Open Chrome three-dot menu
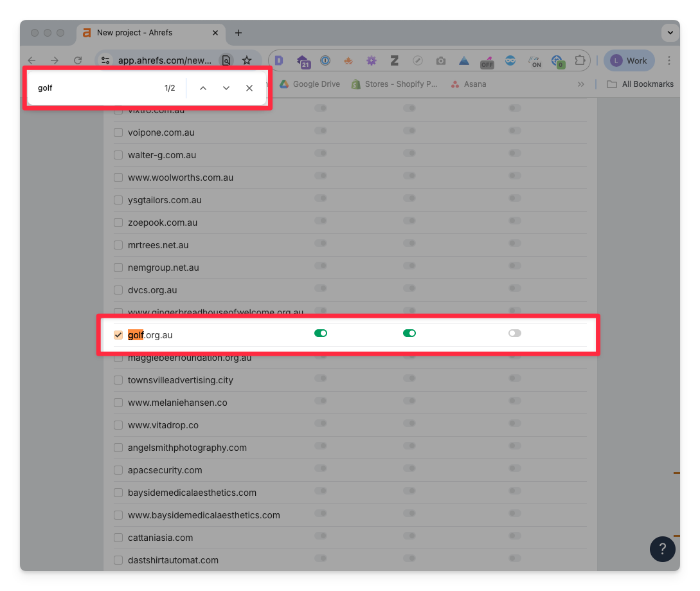The image size is (700, 591). 669,60
